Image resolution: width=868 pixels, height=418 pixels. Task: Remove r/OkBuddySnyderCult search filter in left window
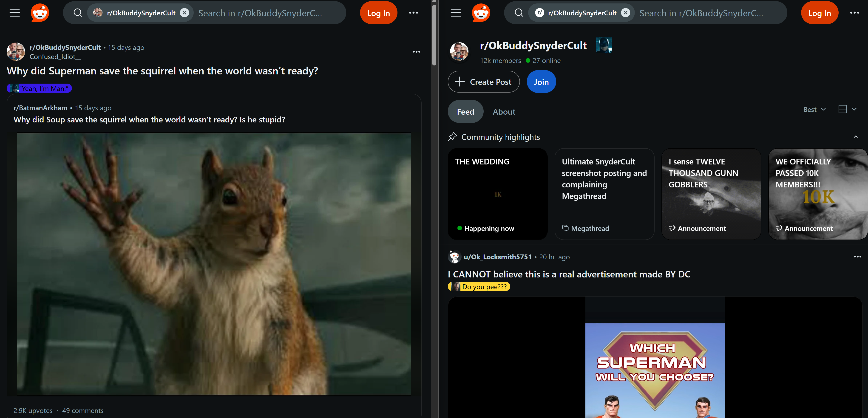coord(184,13)
